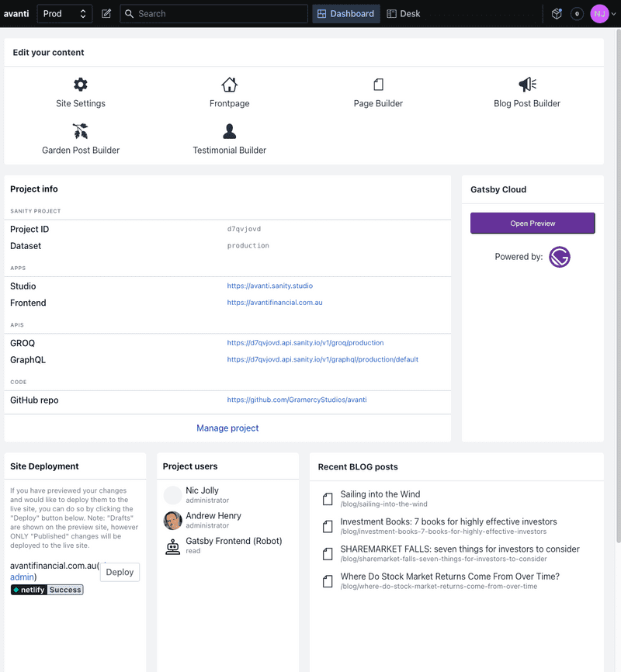Click the Open Preview button
The image size is (621, 672).
coord(533,223)
